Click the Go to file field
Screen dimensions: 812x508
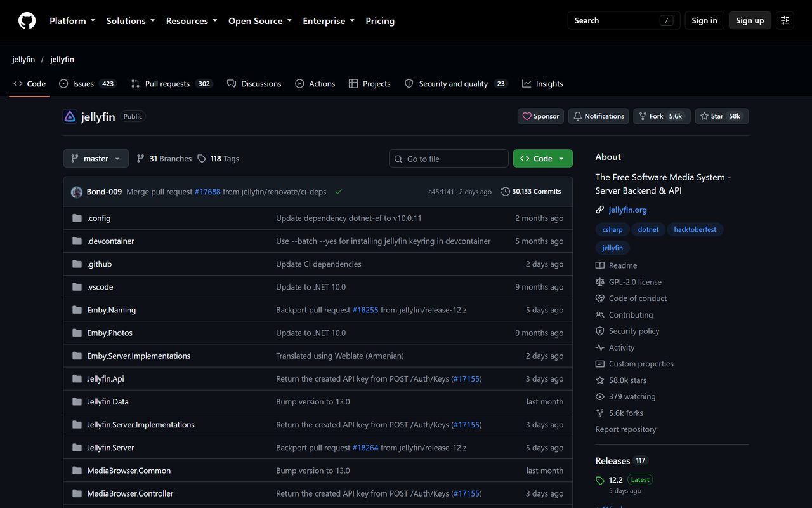pos(449,159)
